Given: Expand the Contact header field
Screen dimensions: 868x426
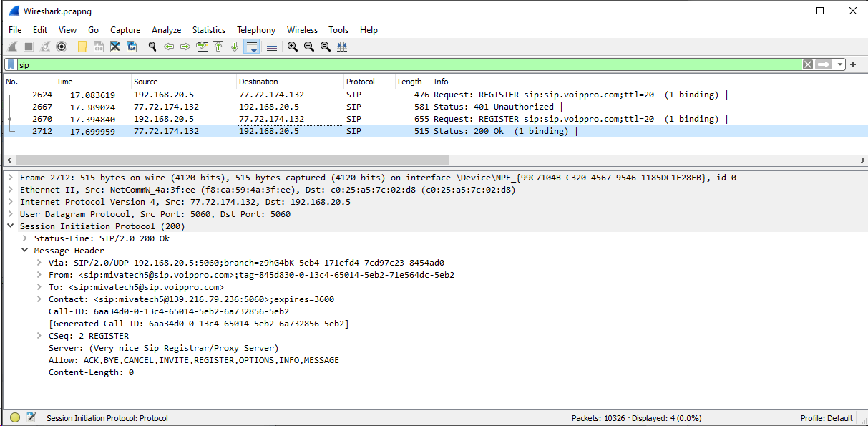Looking at the screenshot, I should [x=40, y=299].
